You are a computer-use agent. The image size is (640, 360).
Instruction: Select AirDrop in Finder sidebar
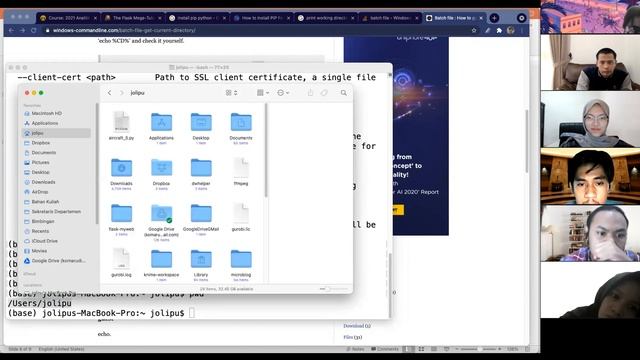[x=40, y=192]
